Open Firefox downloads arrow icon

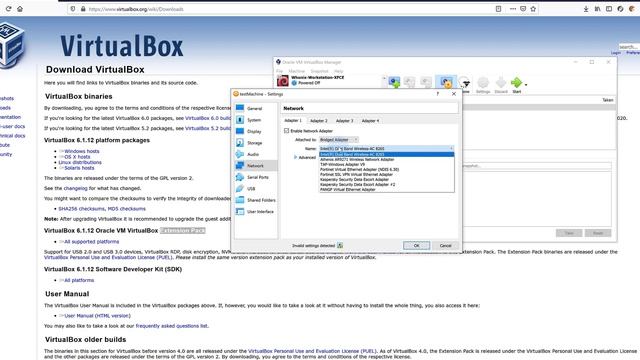[586, 9]
